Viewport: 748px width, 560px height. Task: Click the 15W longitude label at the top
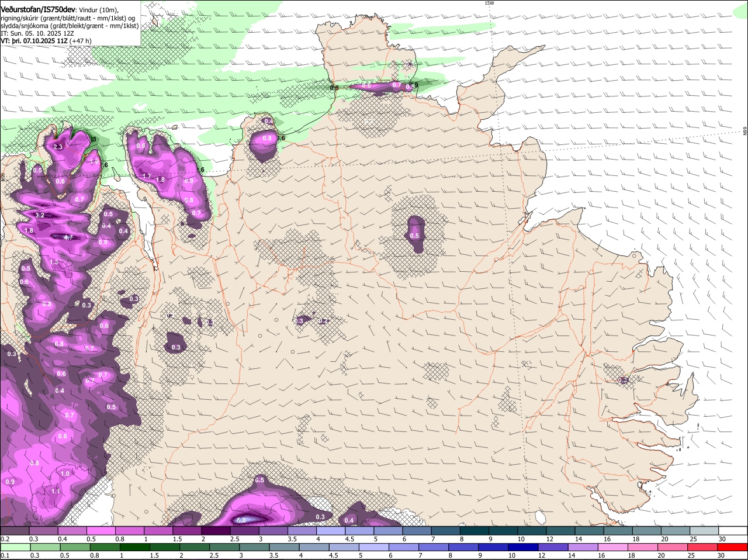pyautogui.click(x=489, y=3)
